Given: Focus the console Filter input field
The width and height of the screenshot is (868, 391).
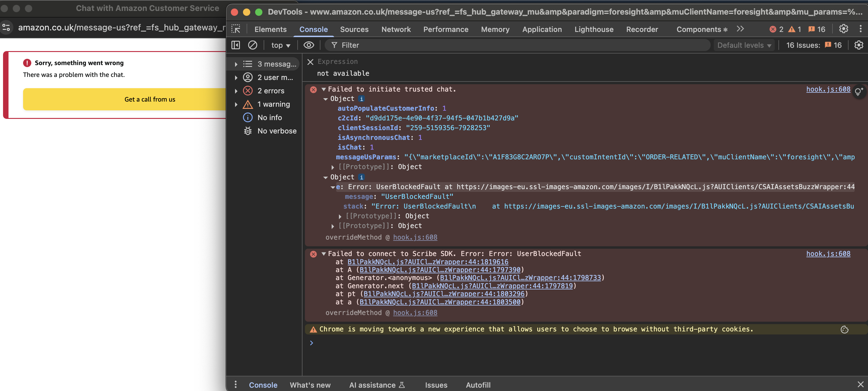Looking at the screenshot, I should (518, 45).
